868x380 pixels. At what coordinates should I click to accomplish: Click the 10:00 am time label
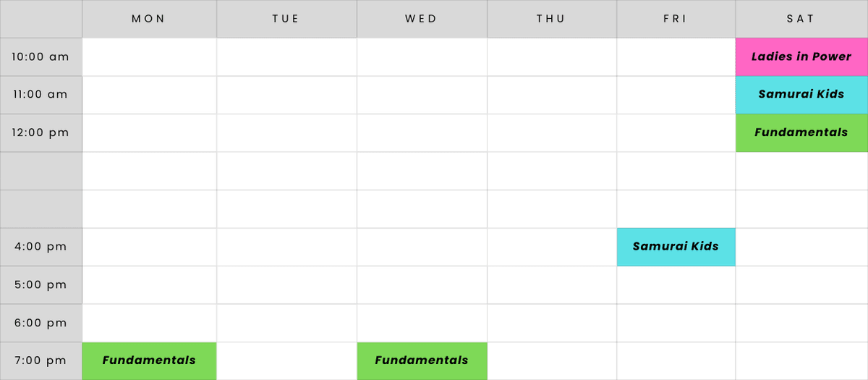(41, 56)
